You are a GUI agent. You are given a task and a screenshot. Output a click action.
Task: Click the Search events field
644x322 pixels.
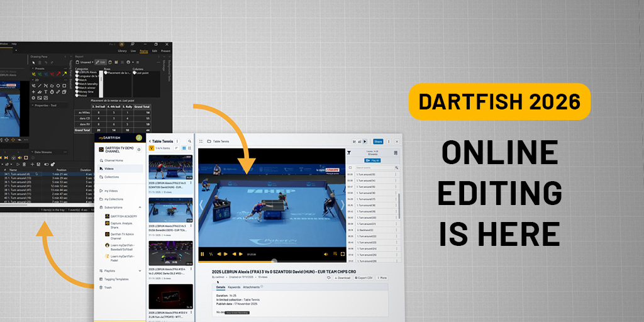pos(375,167)
